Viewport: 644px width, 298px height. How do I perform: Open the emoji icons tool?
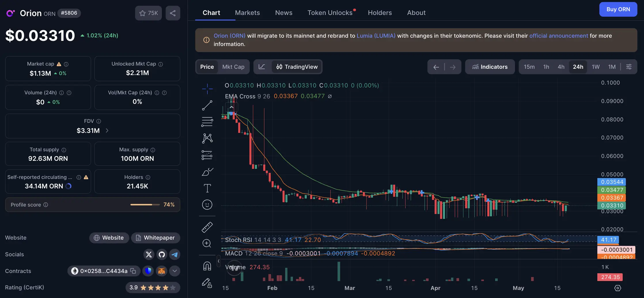click(207, 205)
